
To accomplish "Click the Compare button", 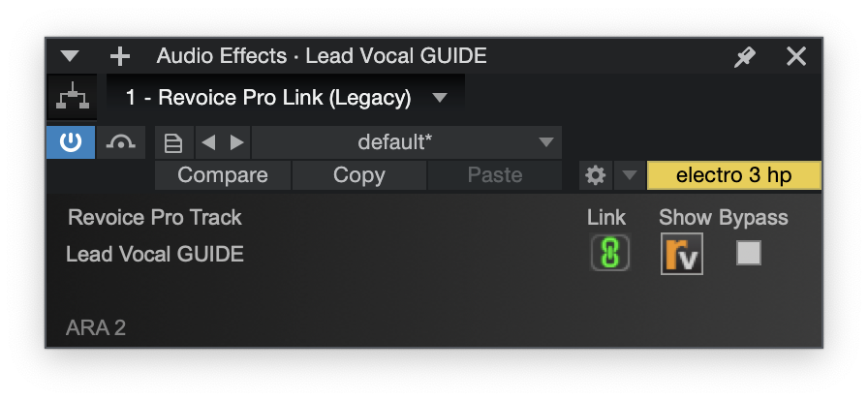I will [223, 175].
